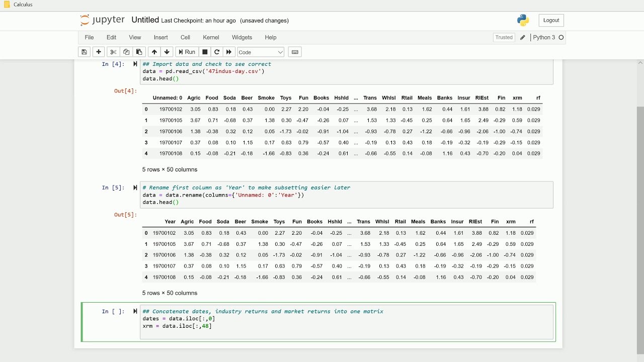Click run-this-cell icon beside In [4]
Viewport: 644px width, 362px height.
click(135, 64)
